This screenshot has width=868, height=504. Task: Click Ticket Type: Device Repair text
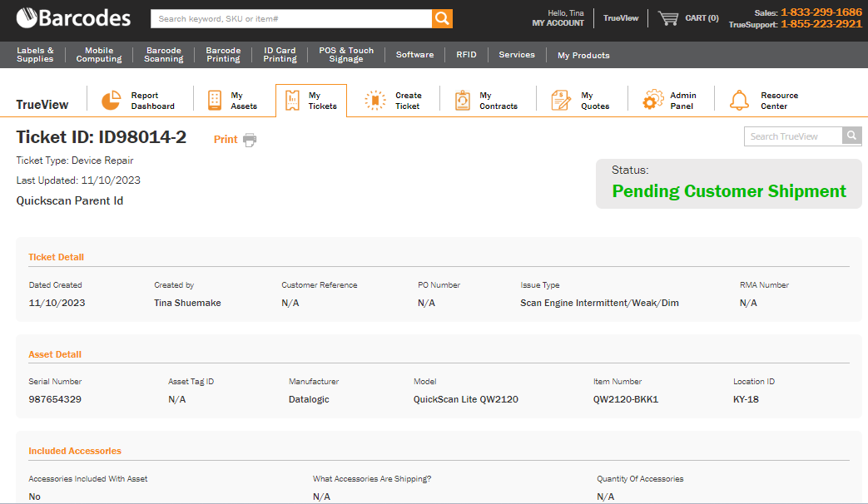point(75,161)
